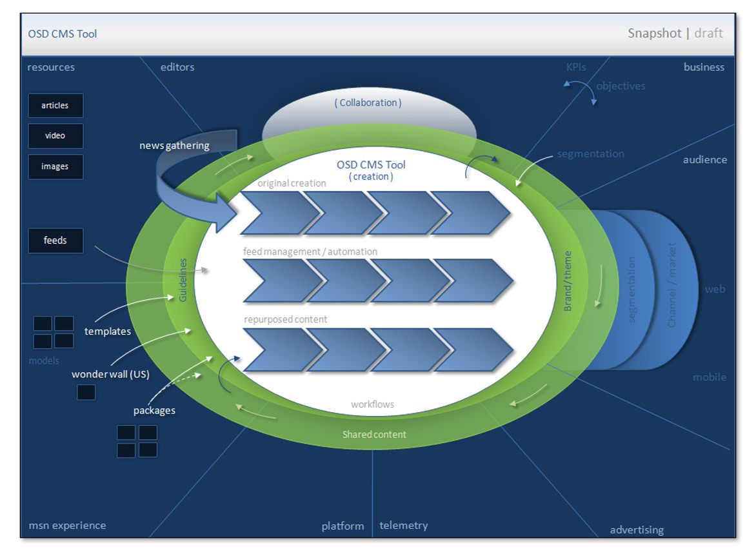The width and height of the screenshot is (756, 556).
Task: Select the images resource box
Action: pyautogui.click(x=55, y=167)
